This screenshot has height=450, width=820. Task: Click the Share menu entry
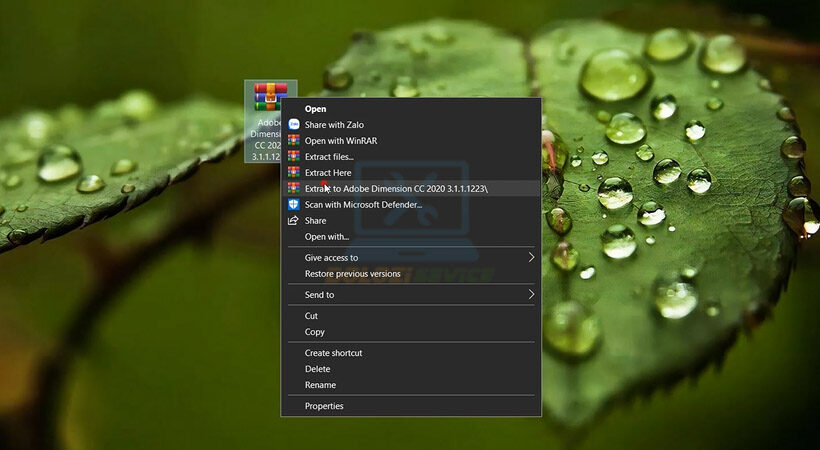[x=411, y=220]
